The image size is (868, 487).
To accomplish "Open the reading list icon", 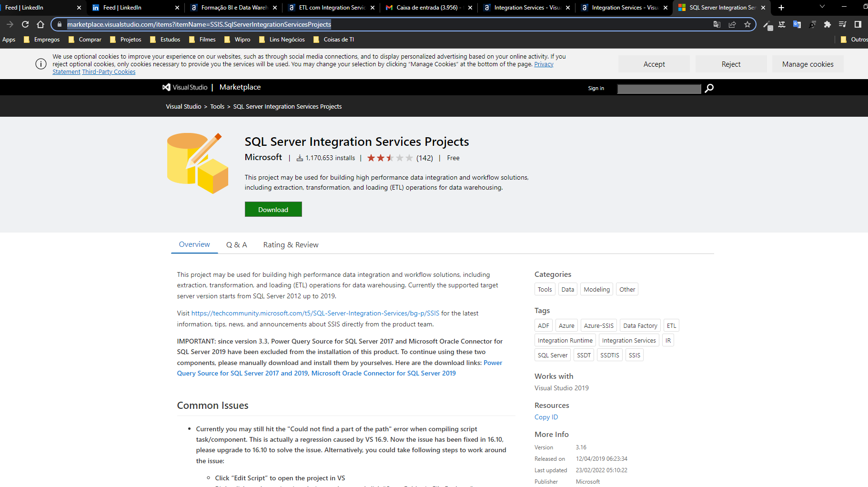I will pyautogui.click(x=842, y=24).
